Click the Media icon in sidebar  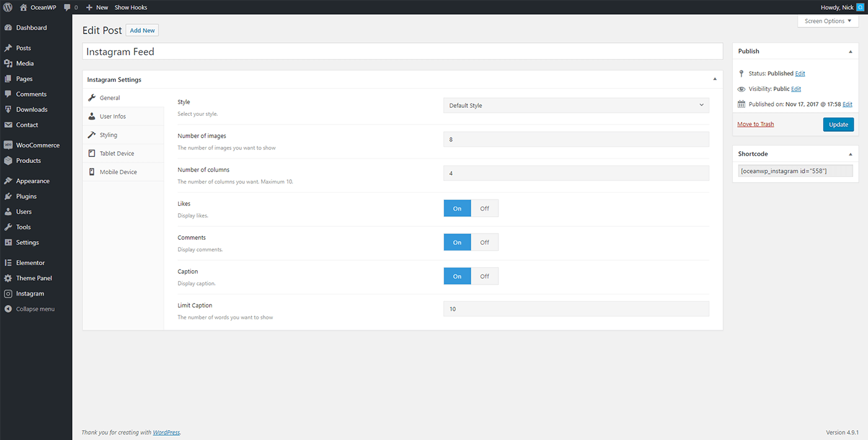pyautogui.click(x=8, y=63)
